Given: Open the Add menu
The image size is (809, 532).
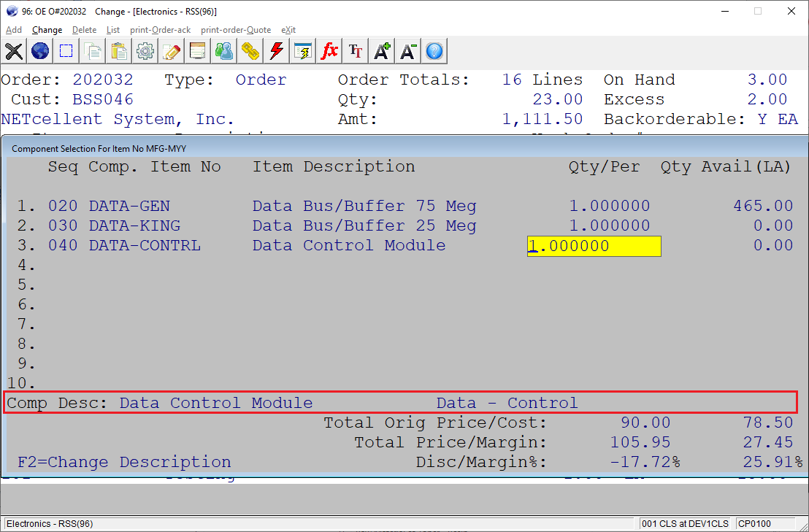Looking at the screenshot, I should pos(14,30).
